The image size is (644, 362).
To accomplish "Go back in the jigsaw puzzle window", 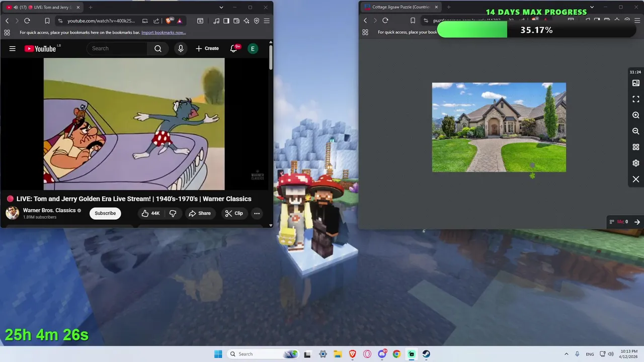I will 365,21.
